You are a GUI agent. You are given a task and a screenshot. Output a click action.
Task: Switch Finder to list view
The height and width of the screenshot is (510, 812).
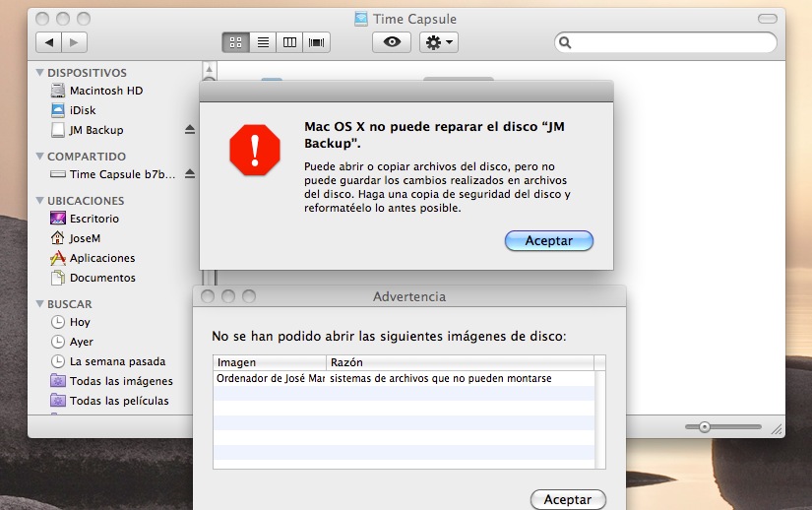pos(263,42)
